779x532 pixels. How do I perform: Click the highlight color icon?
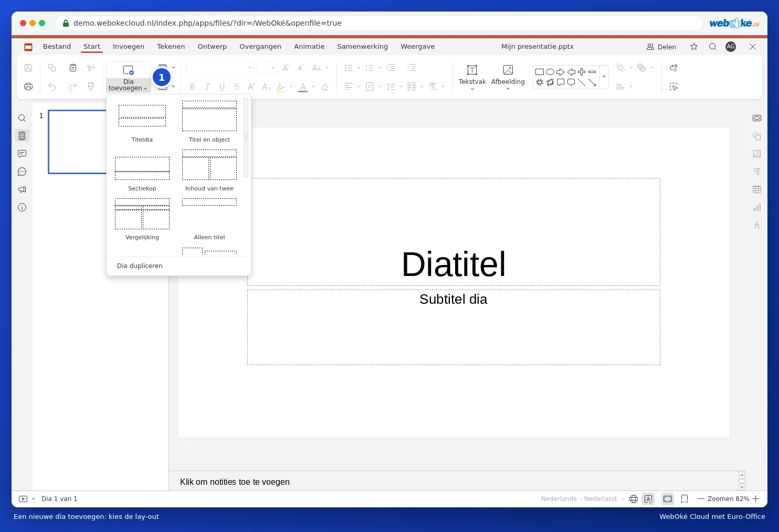pos(281,87)
